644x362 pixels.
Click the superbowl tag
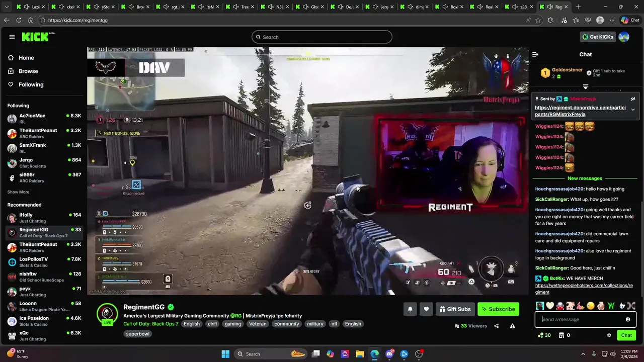138,334
